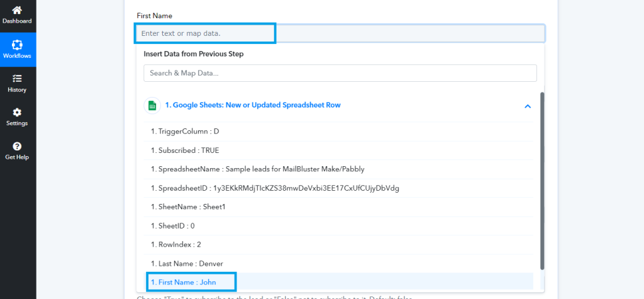
Task: Open the Settings gear icon
Action: click(17, 112)
